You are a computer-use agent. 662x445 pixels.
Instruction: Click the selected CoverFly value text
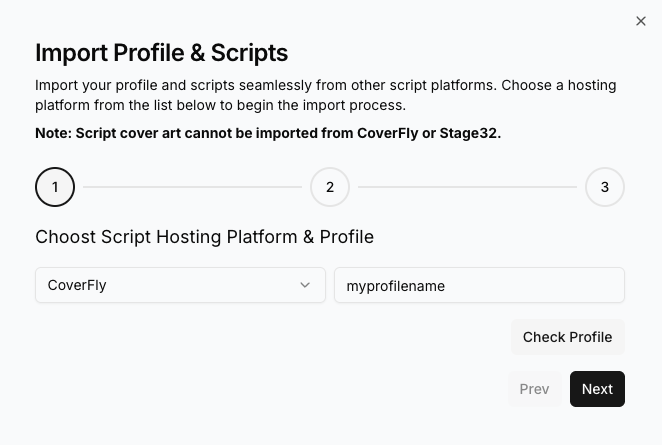click(77, 285)
